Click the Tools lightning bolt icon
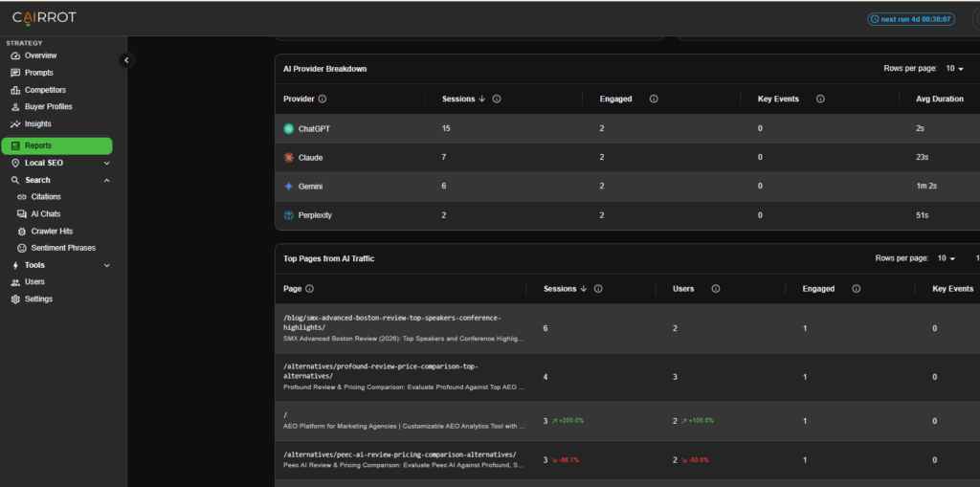This screenshot has width=980, height=487. pos(15,265)
